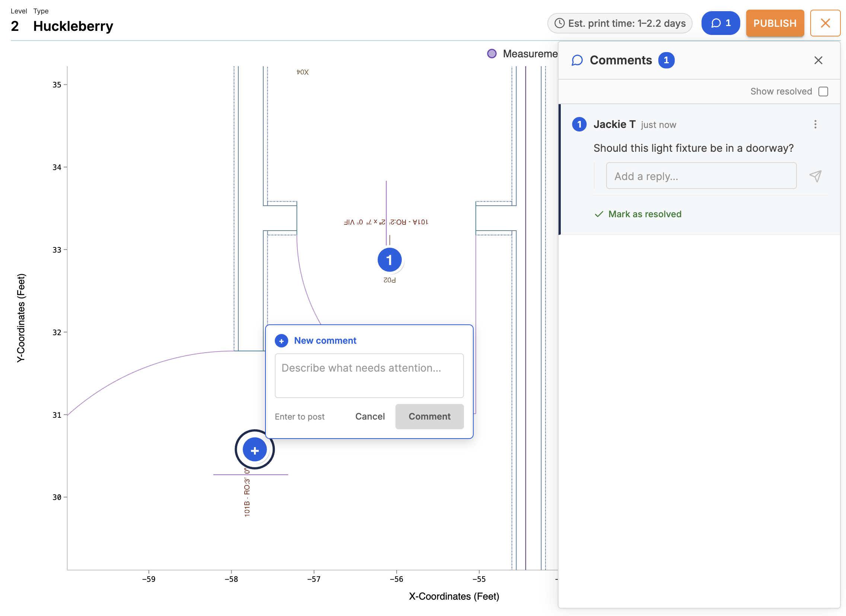This screenshot has height=616, width=846.
Task: Click the plus icon beside New comment
Action: [282, 341]
